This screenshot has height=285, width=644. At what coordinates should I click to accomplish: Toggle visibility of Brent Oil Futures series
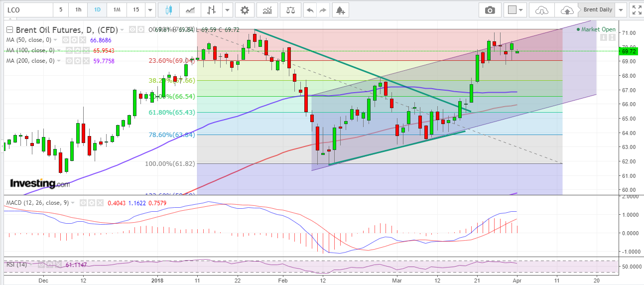point(132,30)
